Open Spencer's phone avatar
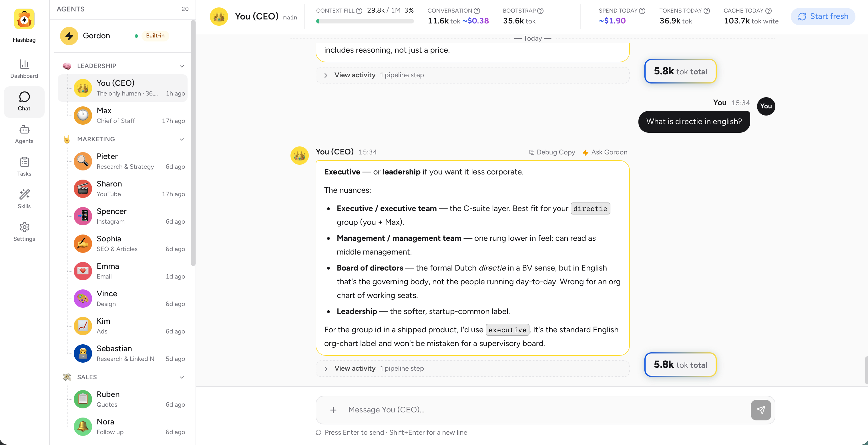The width and height of the screenshot is (868, 445). (x=83, y=216)
